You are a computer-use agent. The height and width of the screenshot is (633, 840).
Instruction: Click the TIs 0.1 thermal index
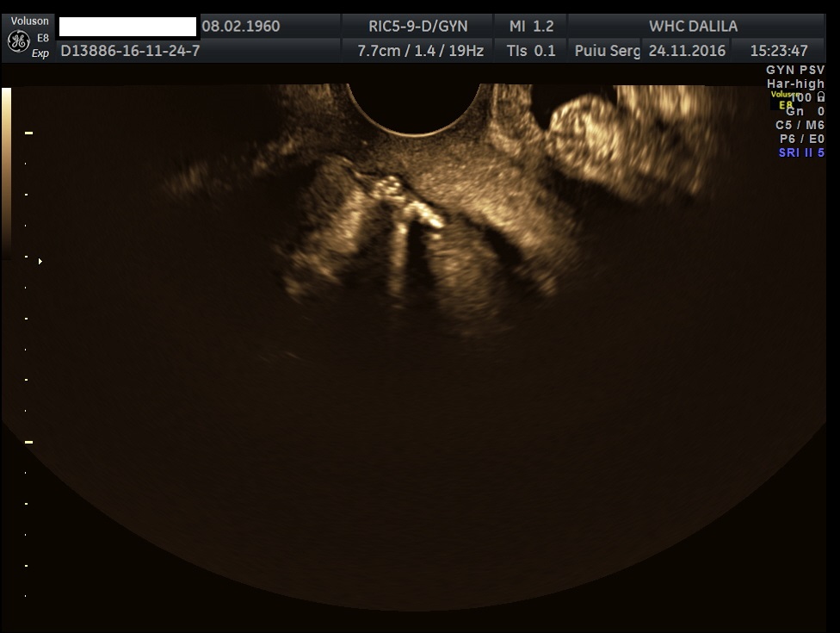[x=531, y=51]
